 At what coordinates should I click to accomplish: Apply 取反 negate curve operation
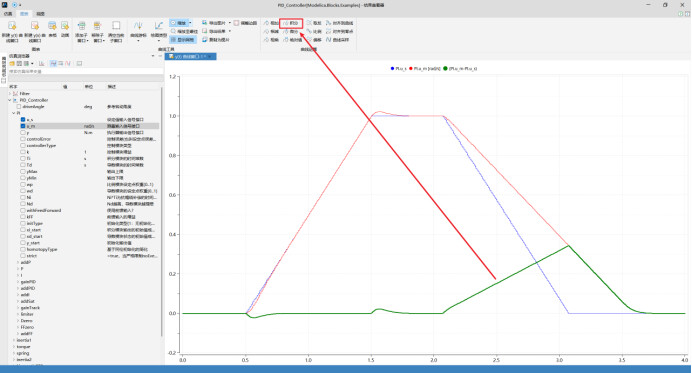(314, 23)
